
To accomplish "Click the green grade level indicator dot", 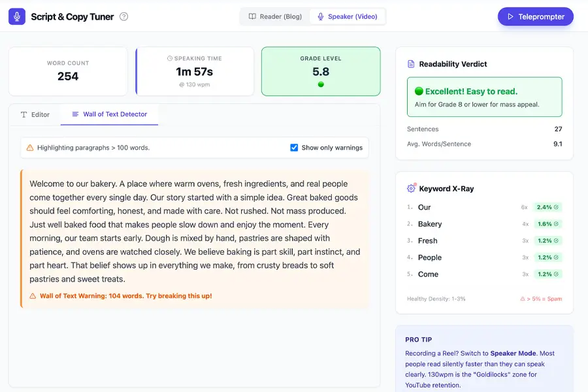I will tap(321, 84).
